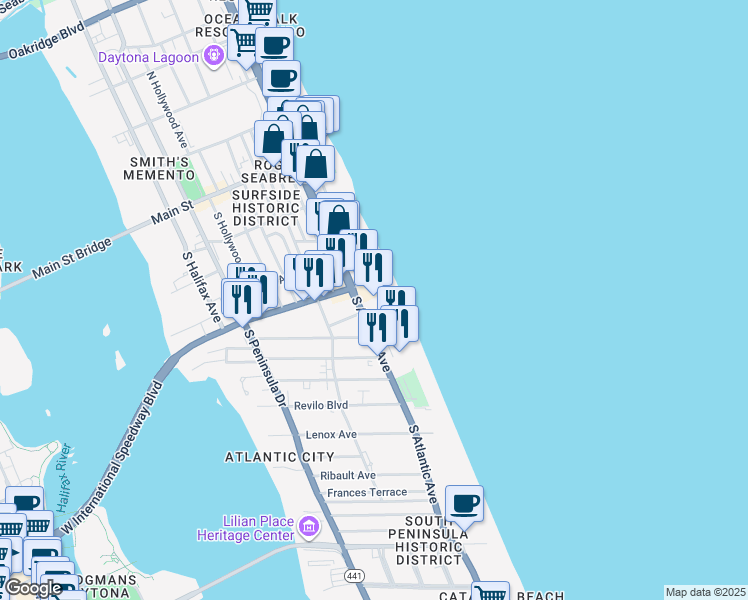Open the Lilian Place Heritage Center museum marker
Viewport: 748px width, 600px height.
pyautogui.click(x=308, y=526)
